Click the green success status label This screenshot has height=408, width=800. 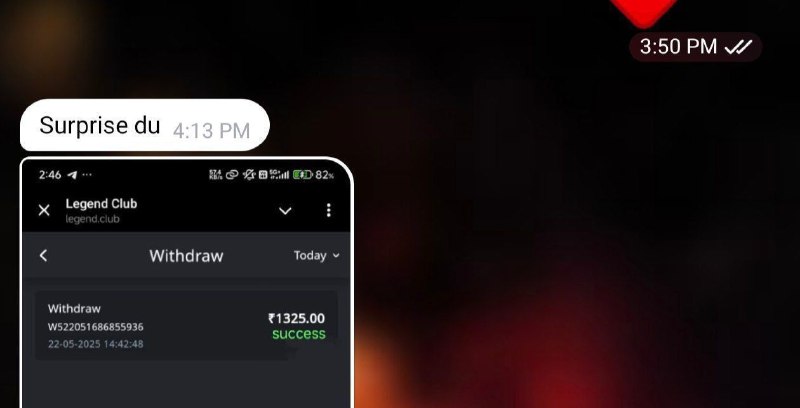[299, 334]
